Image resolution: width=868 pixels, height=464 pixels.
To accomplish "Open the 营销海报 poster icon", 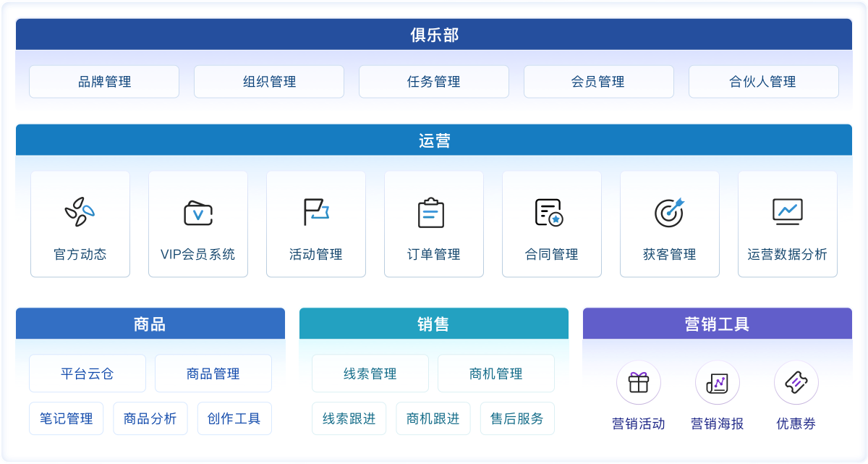I will [x=718, y=382].
